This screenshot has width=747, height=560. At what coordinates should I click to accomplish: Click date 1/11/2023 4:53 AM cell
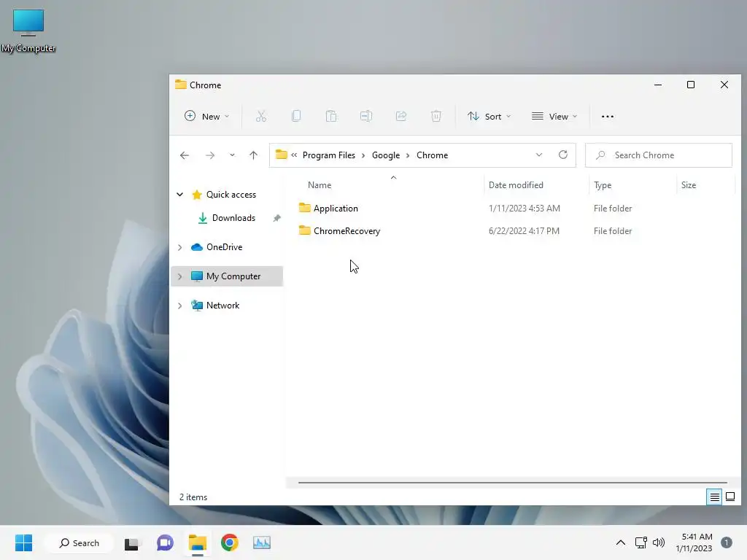click(x=524, y=208)
